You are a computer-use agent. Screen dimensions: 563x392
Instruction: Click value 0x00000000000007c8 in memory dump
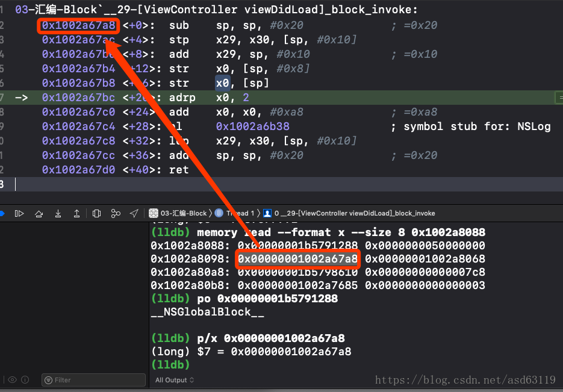click(x=425, y=272)
